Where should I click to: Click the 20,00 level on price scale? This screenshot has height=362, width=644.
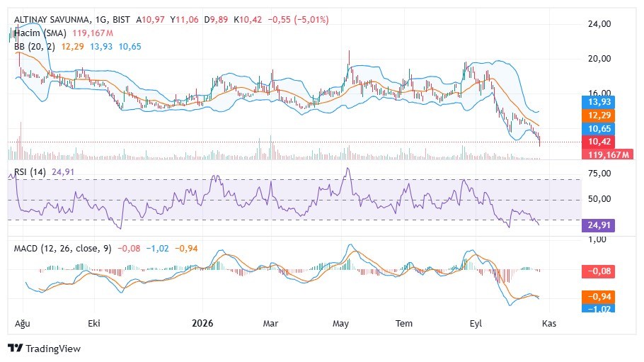[x=599, y=58]
